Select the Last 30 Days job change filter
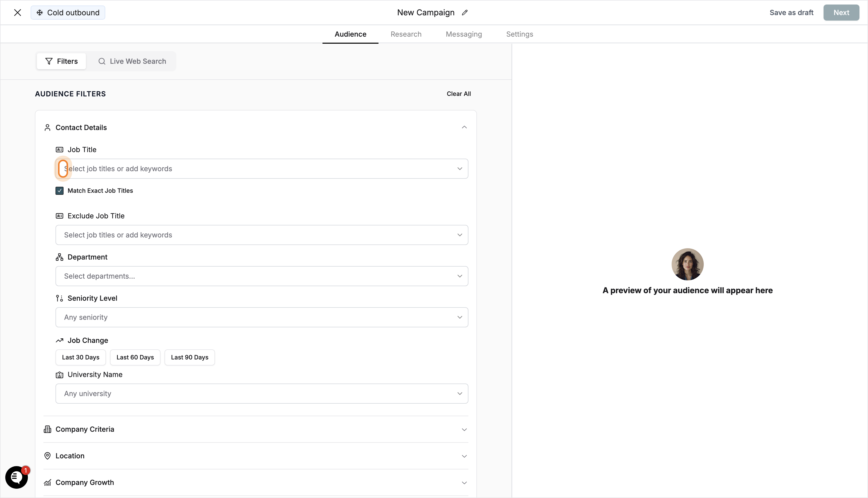 tap(80, 357)
